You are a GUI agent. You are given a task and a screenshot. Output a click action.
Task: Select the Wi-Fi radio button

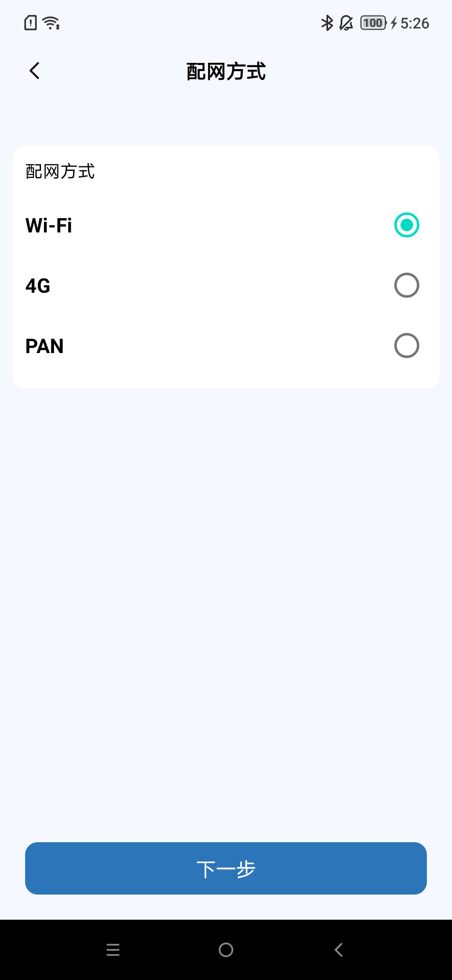point(406,225)
